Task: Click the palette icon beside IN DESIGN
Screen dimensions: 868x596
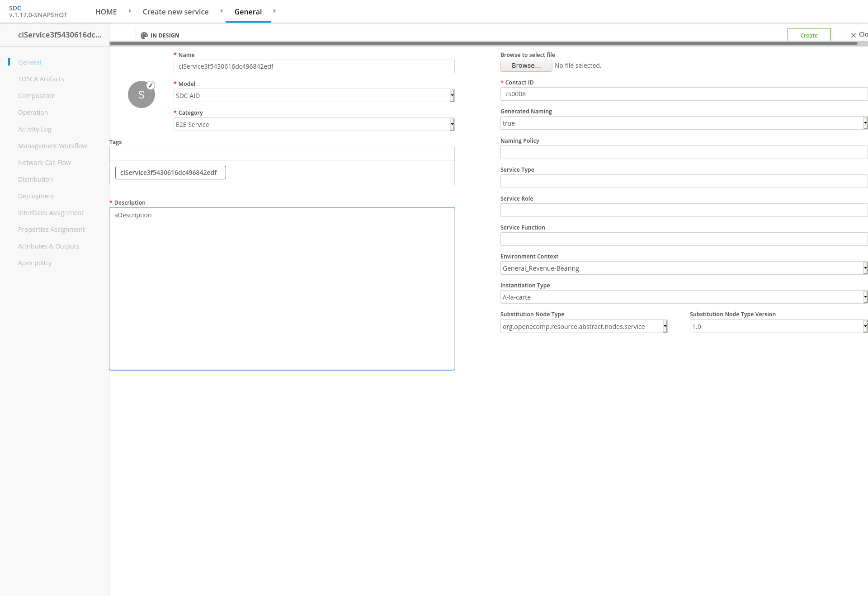Action: click(x=144, y=35)
